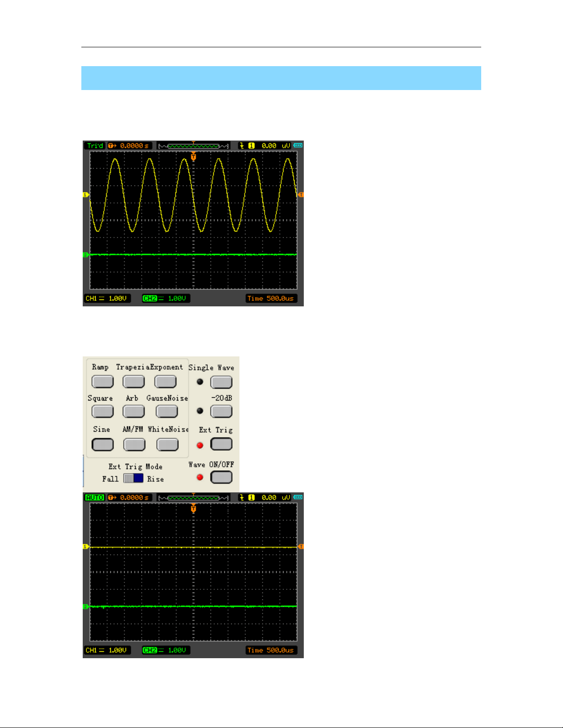
Task: Click the battery icon in upper oscilloscope
Action: (x=298, y=145)
